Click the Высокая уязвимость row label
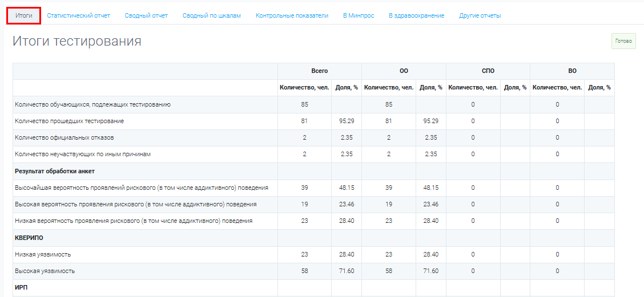The image size is (644, 297). [45, 271]
